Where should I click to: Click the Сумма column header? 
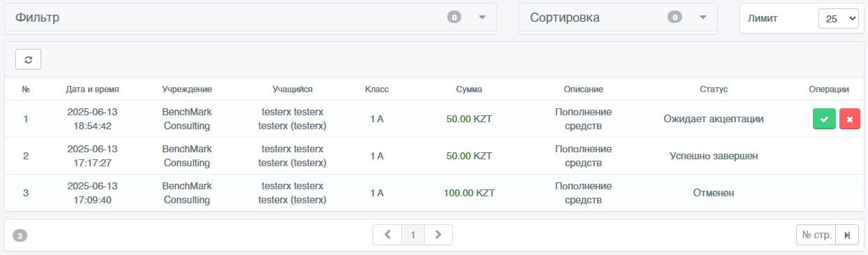point(469,89)
